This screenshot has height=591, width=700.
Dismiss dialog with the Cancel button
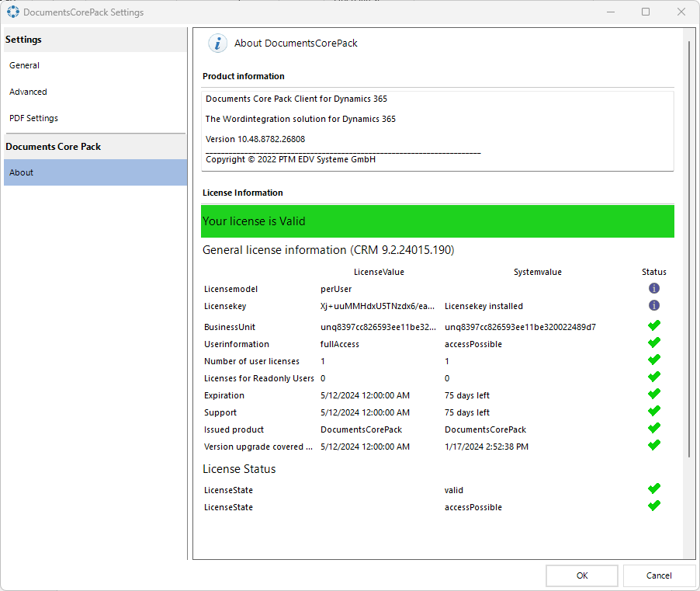coord(659,575)
